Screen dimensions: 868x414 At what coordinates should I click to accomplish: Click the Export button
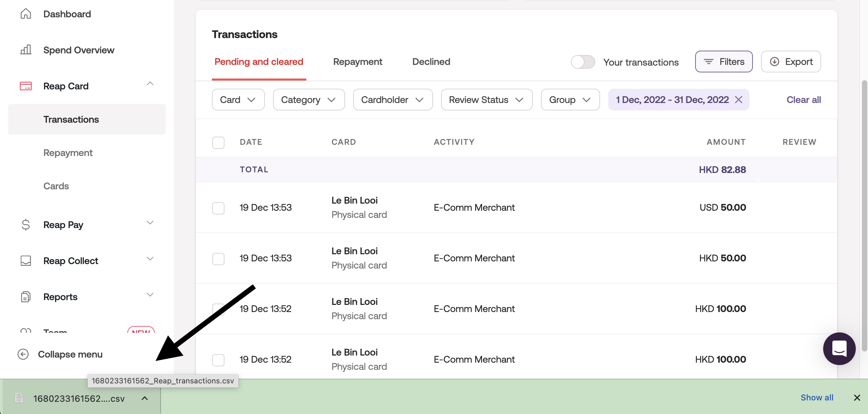791,62
